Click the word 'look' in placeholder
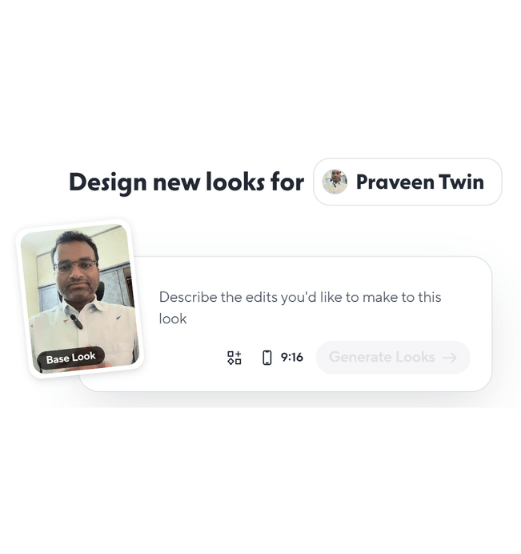Screen dimensions: 521x554 click(x=173, y=319)
